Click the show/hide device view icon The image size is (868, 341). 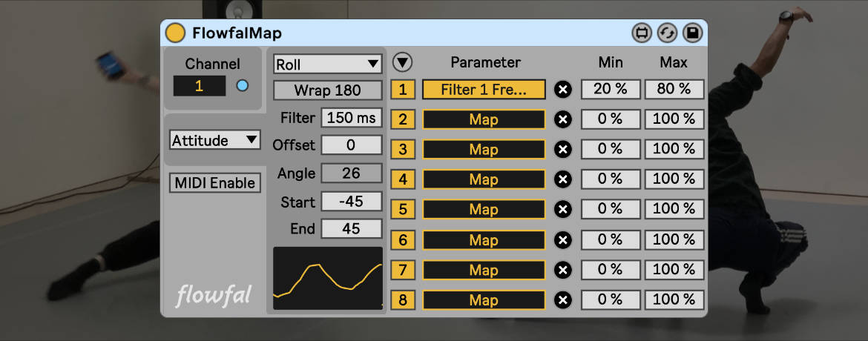[642, 33]
